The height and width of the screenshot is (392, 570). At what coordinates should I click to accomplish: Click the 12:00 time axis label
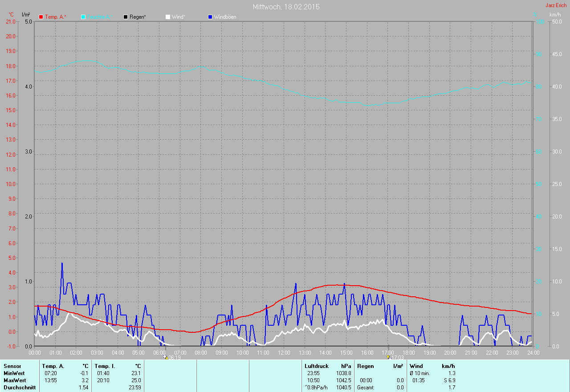coord(284,353)
